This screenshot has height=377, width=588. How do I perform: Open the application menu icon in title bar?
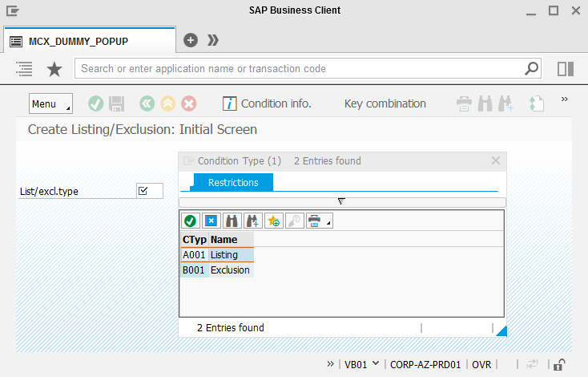pos(12,10)
